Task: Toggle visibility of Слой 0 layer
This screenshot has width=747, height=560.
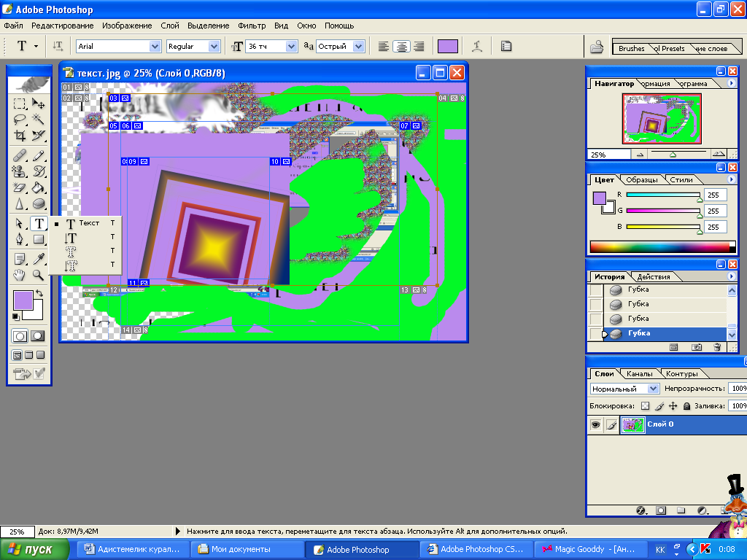Action: coord(595,424)
